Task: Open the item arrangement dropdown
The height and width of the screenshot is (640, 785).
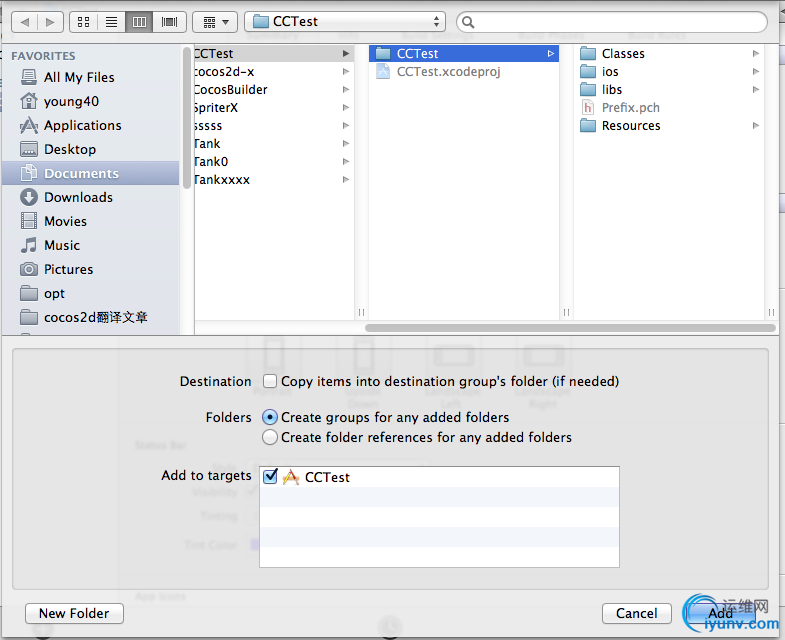Action: coord(216,22)
